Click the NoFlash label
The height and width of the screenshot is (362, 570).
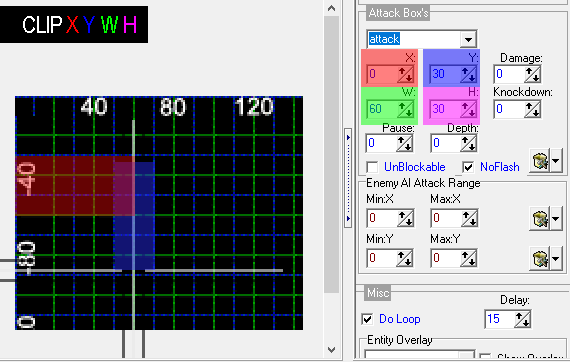pos(500,167)
